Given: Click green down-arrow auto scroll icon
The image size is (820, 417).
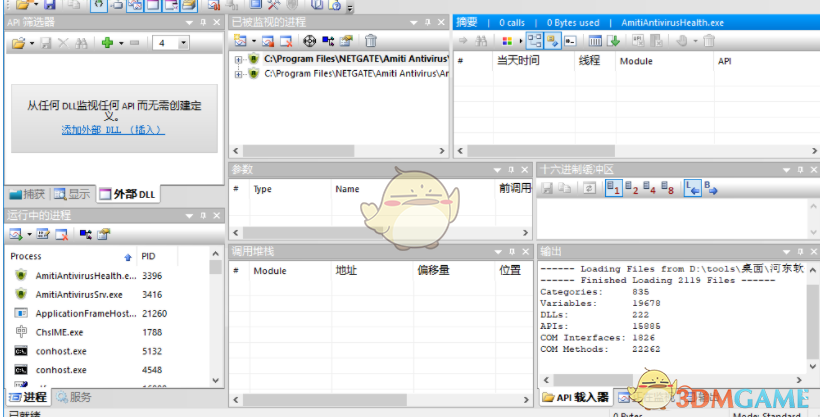Looking at the screenshot, I should pyautogui.click(x=613, y=41).
